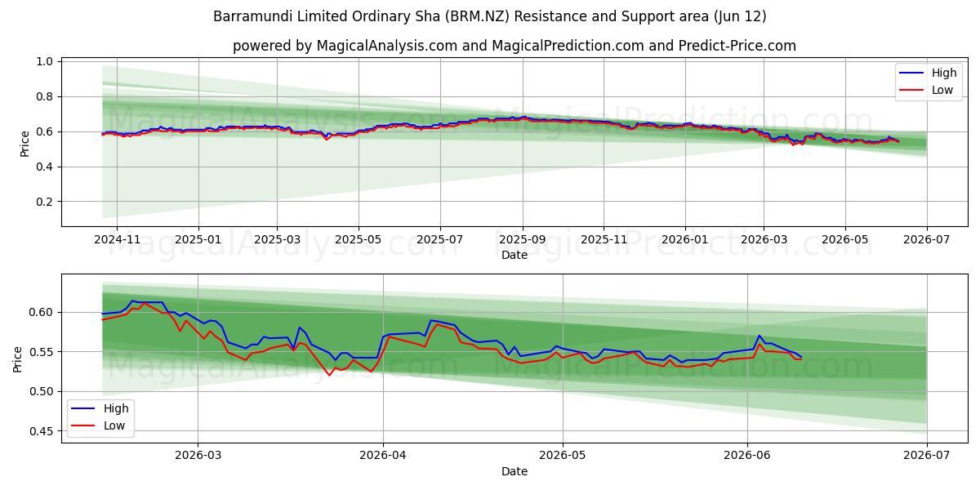
Task: Click the 2026-06 tick label
Action: (x=747, y=456)
